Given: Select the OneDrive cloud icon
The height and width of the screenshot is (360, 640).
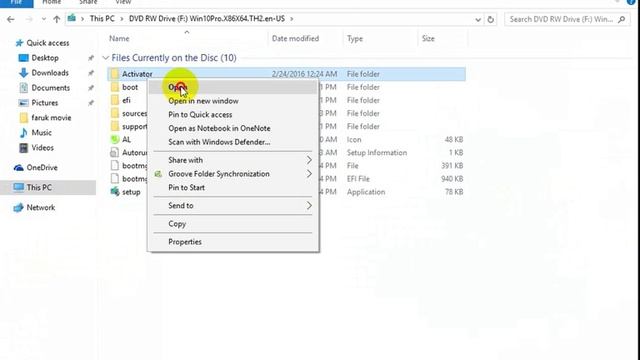Looking at the screenshot, I should click(x=18, y=168).
